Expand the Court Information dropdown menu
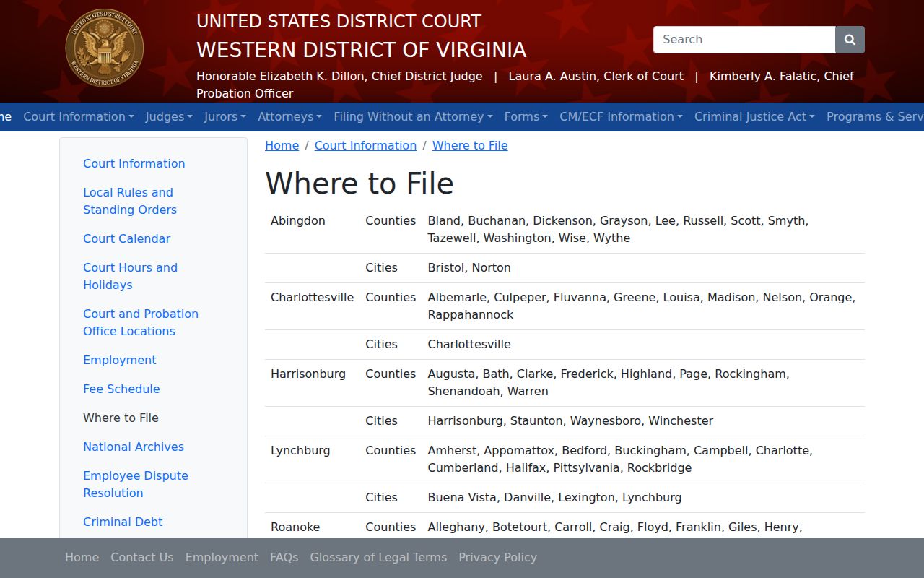This screenshot has width=924, height=578. (x=79, y=116)
